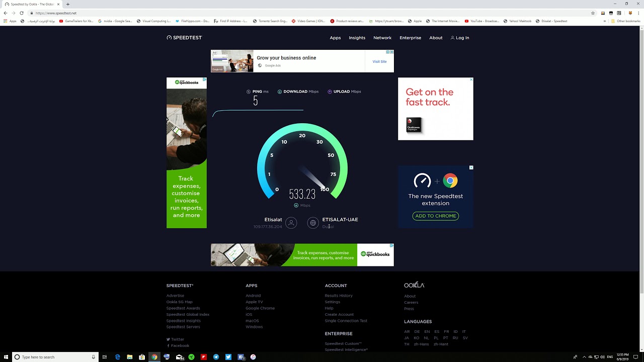Open the Enterprise menu item
Screen dimensions: 644x362
[410, 38]
